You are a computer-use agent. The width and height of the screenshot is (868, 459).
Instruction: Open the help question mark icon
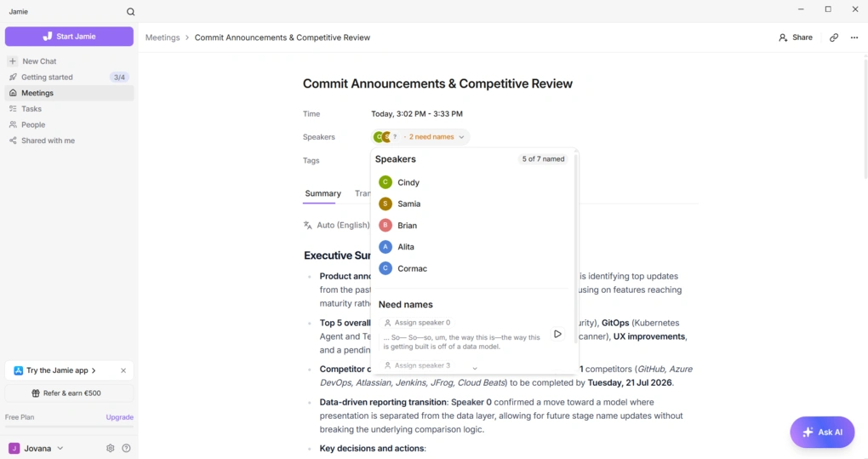point(126,448)
